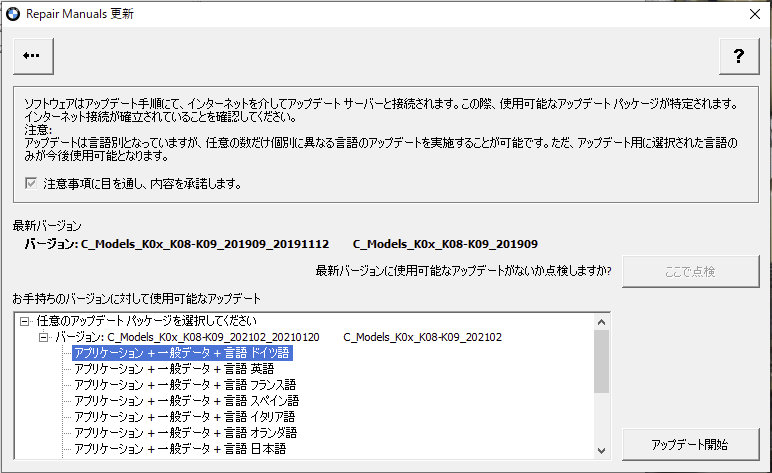
Task: Click the current version C_Models_K0x_K08-K09_201909_20191112 text
Action: click(205, 244)
